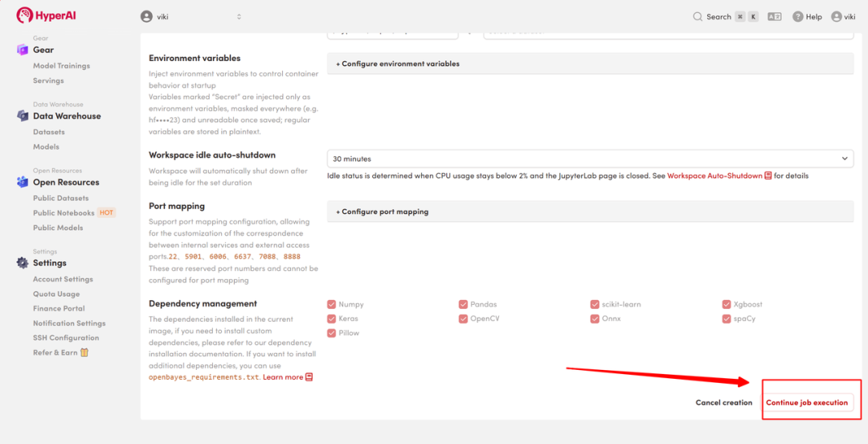Click the Data Warehouse heading

(67, 116)
